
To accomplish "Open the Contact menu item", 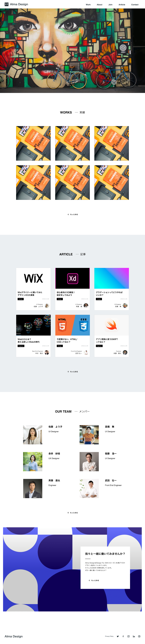I will 135,5.
